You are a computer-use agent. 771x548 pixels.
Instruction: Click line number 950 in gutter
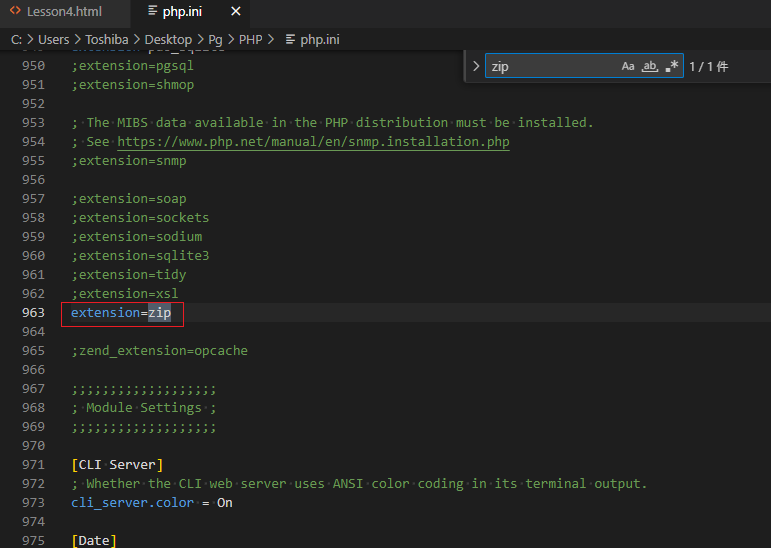tap(33, 66)
